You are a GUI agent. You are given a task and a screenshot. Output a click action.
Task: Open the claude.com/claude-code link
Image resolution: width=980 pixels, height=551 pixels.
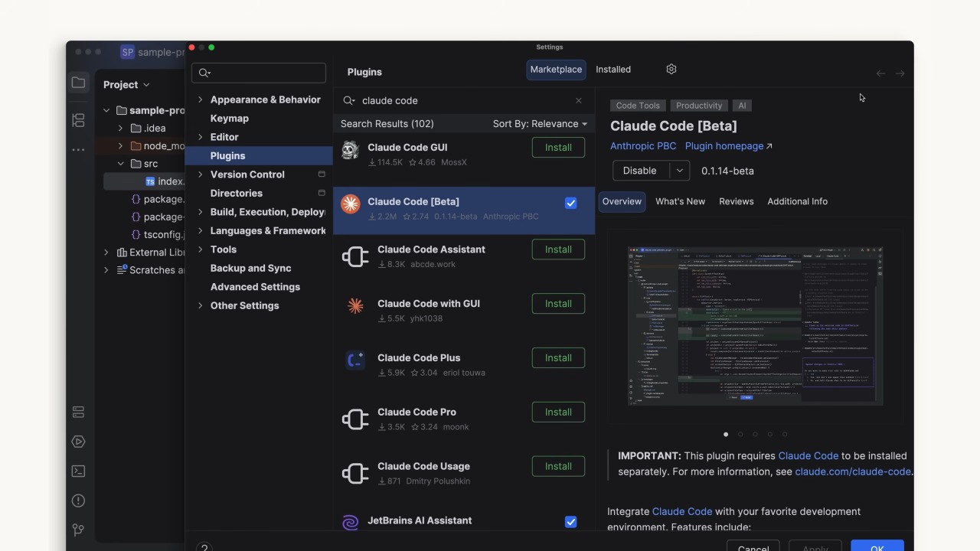[x=853, y=472]
